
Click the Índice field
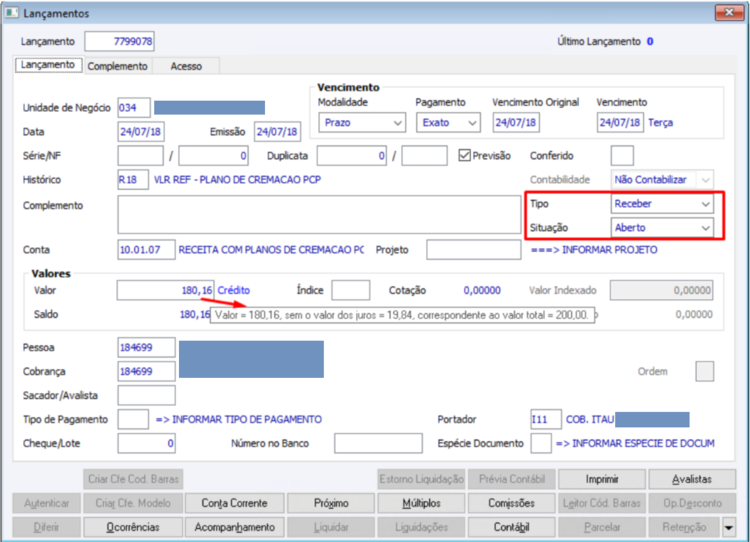[x=351, y=290]
